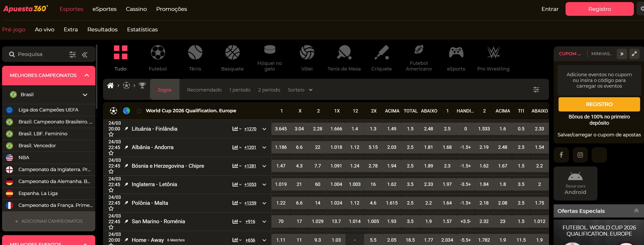Open Hóquei no gelo puck icon
The width and height of the screenshot is (644, 245).
coord(270,49)
